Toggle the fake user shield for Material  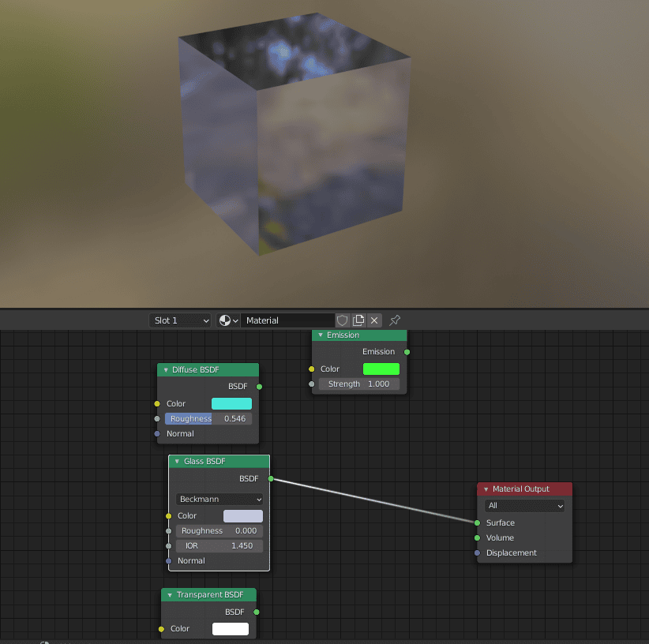[342, 320]
